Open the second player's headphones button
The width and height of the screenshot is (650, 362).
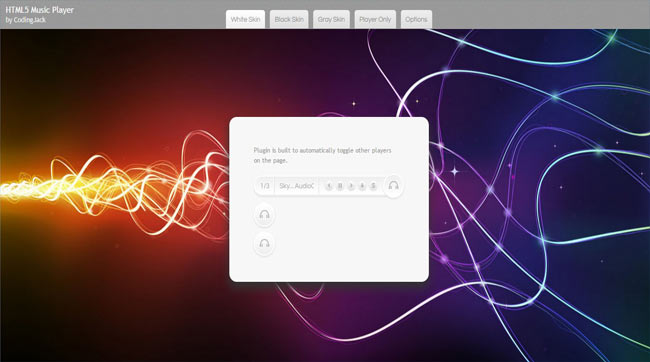[x=264, y=215]
